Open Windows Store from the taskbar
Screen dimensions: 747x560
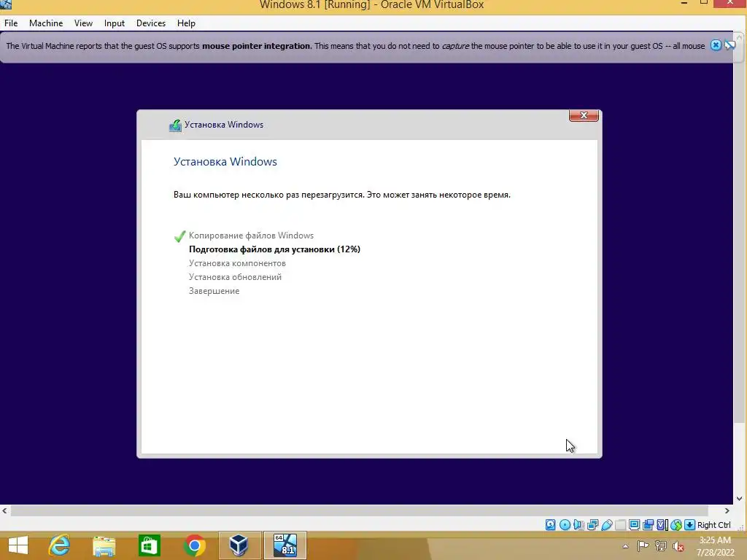tap(149, 545)
